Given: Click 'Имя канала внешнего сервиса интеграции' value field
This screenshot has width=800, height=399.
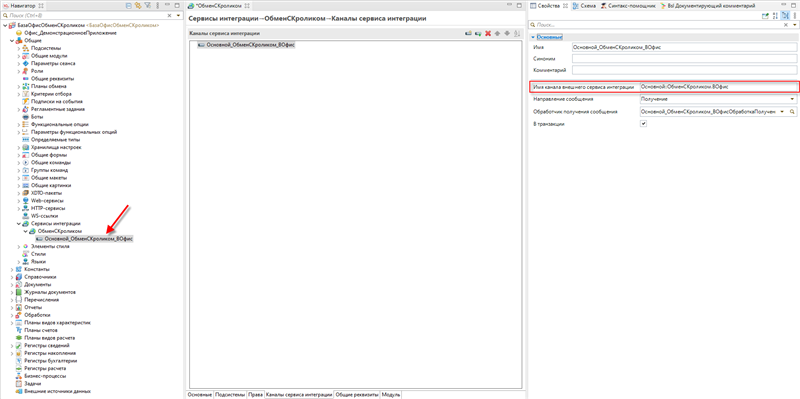Looking at the screenshot, I should 718,87.
